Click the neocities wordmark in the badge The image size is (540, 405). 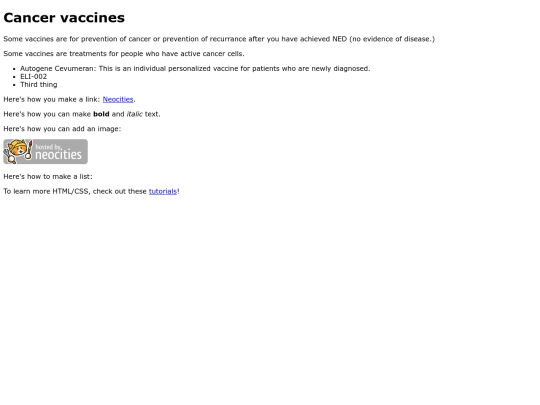point(58,155)
